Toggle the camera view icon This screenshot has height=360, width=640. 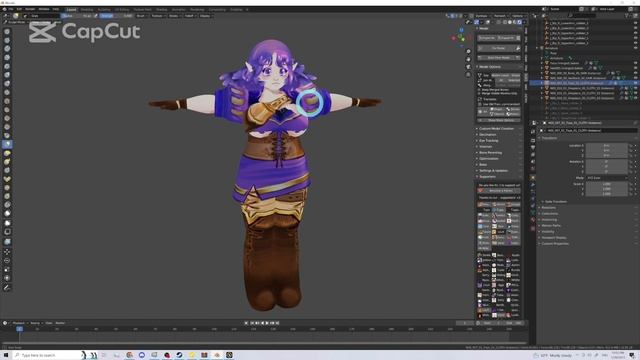[468, 67]
